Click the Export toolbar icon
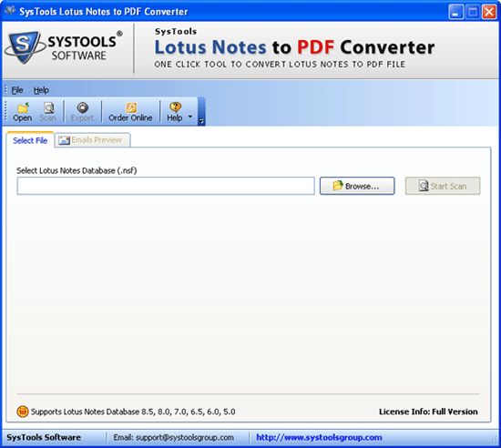This screenshot has width=501, height=448. [82, 112]
